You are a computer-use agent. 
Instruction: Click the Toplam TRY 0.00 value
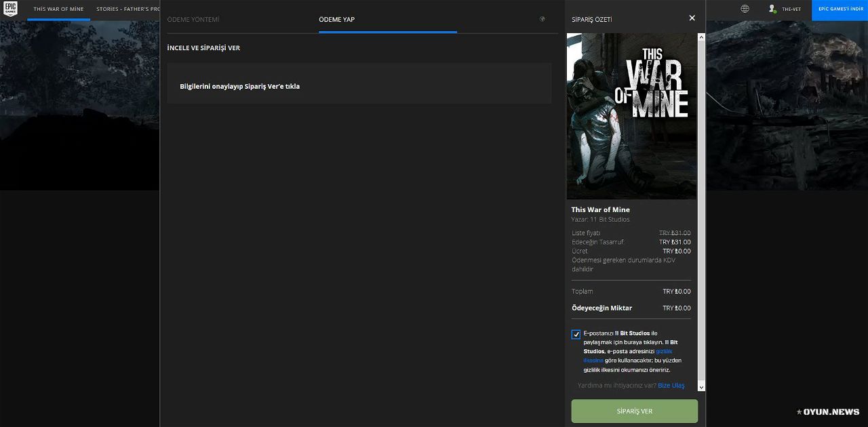pyautogui.click(x=677, y=291)
